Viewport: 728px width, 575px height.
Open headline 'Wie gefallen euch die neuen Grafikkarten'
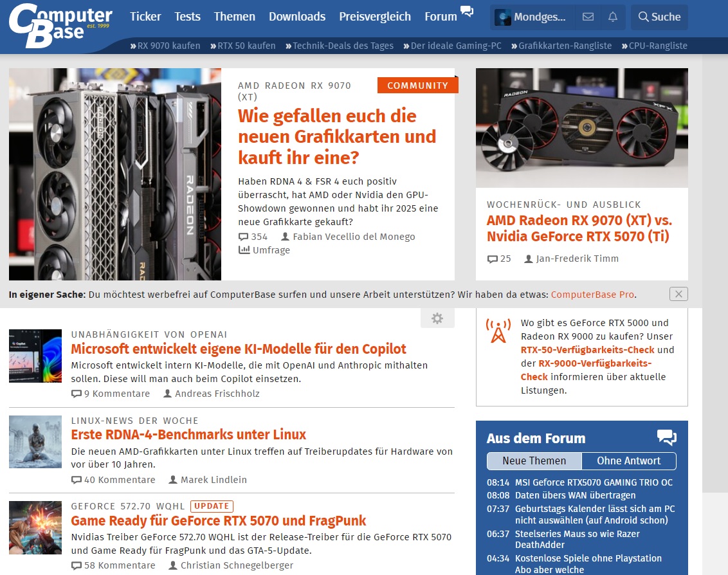(x=336, y=136)
